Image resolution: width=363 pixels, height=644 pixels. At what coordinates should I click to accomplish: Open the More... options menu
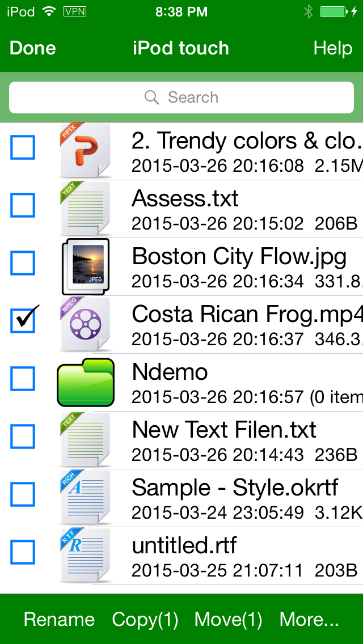point(309,620)
